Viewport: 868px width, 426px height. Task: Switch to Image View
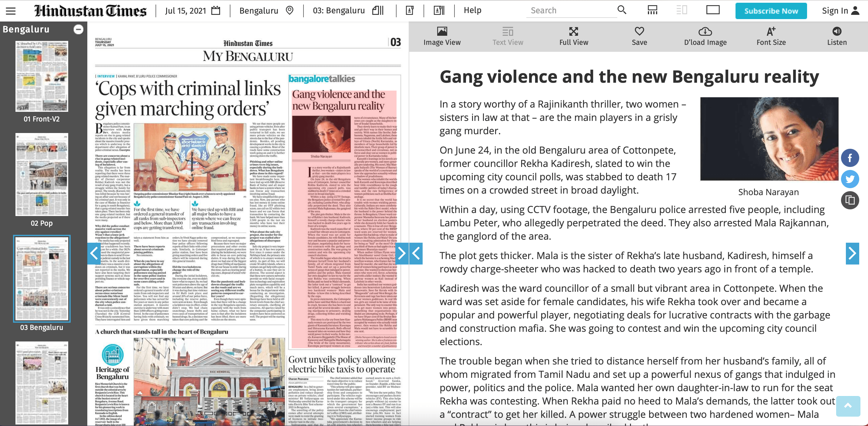(x=442, y=36)
